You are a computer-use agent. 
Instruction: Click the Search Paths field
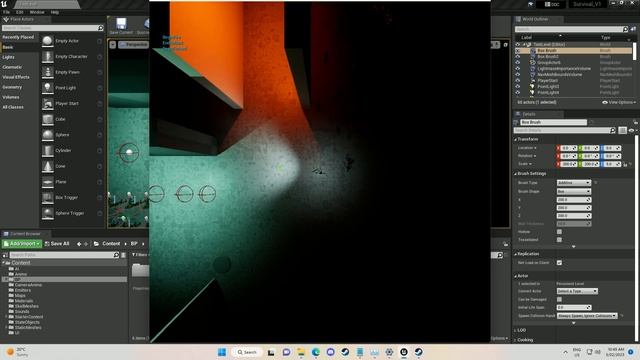[x=64, y=255]
